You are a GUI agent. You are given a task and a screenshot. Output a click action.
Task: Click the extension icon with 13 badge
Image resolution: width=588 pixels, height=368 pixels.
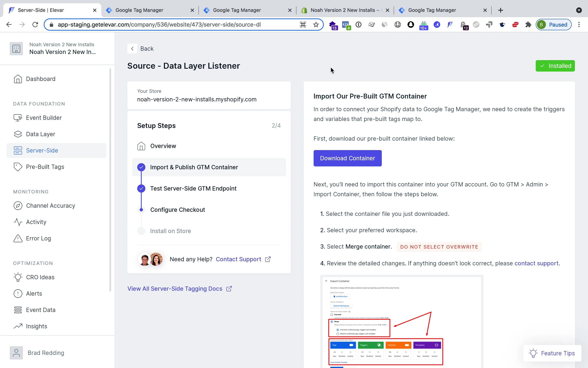(x=333, y=25)
